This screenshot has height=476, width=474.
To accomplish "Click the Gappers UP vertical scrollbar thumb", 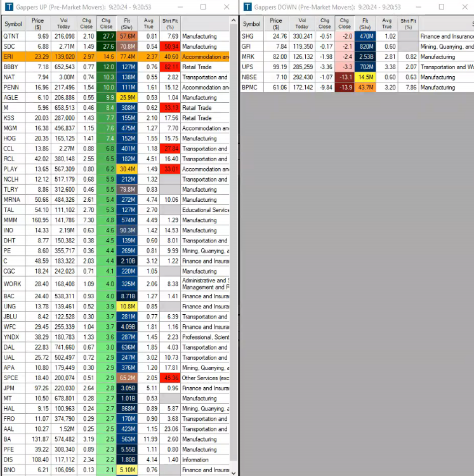I will pos(233,243).
